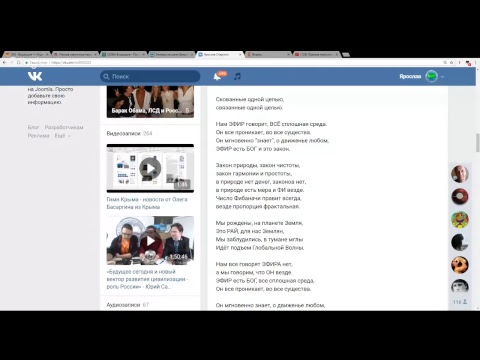Switch to the YouTube browser tab
Screen dimensions: 480x360
click(x=317, y=54)
